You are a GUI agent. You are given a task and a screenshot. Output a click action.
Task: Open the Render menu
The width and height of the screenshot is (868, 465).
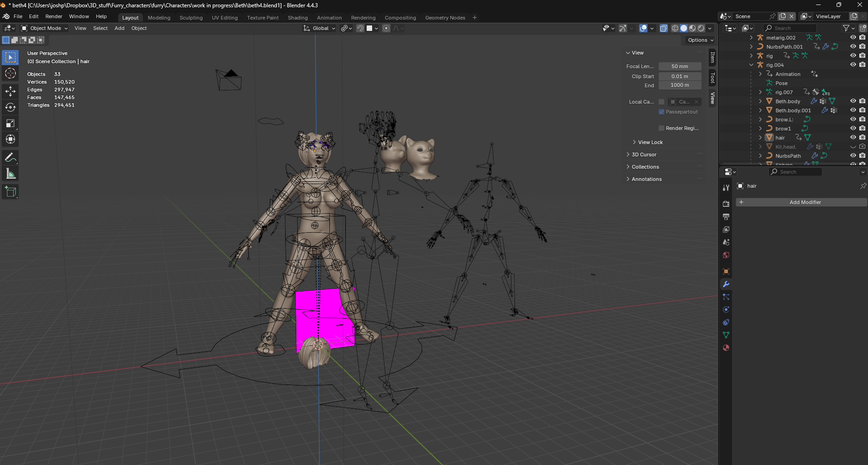[x=54, y=16]
